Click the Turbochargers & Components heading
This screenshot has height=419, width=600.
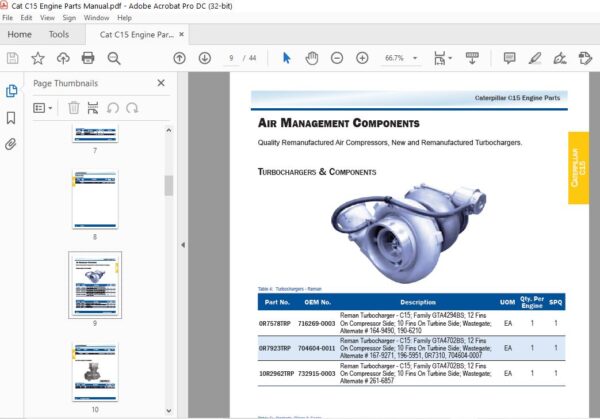317,172
